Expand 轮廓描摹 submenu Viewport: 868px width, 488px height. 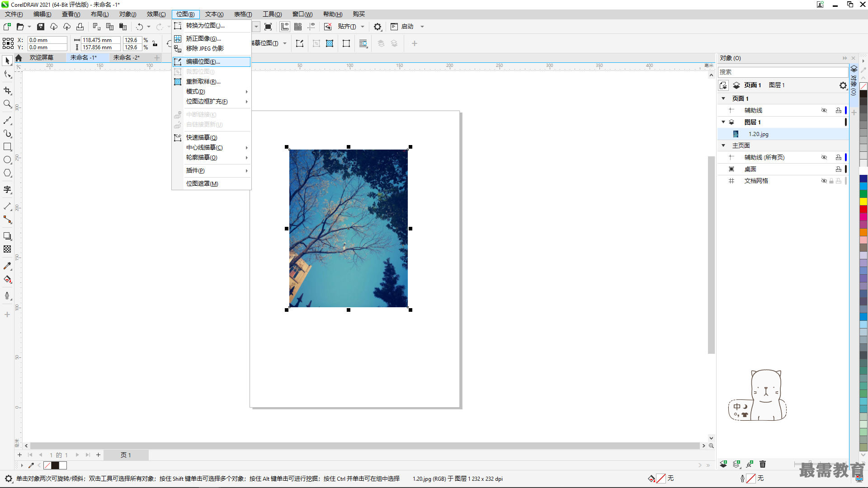tap(212, 157)
